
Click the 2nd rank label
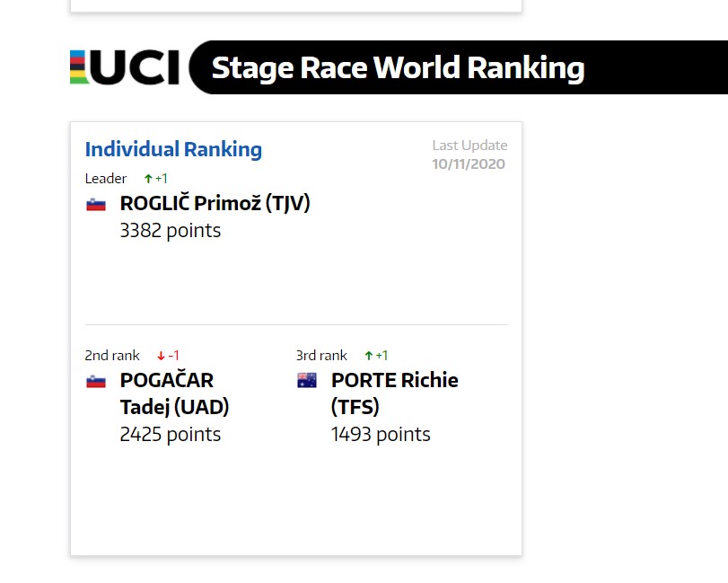(112, 356)
